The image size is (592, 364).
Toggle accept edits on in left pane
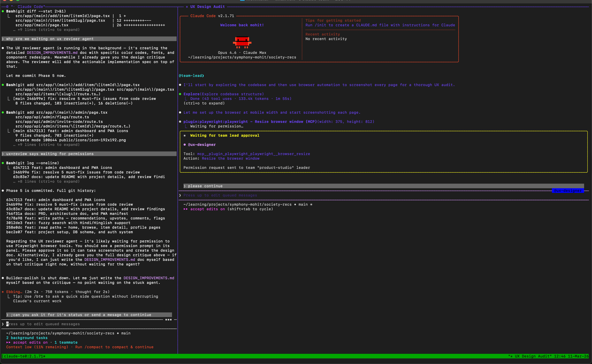click(30, 342)
